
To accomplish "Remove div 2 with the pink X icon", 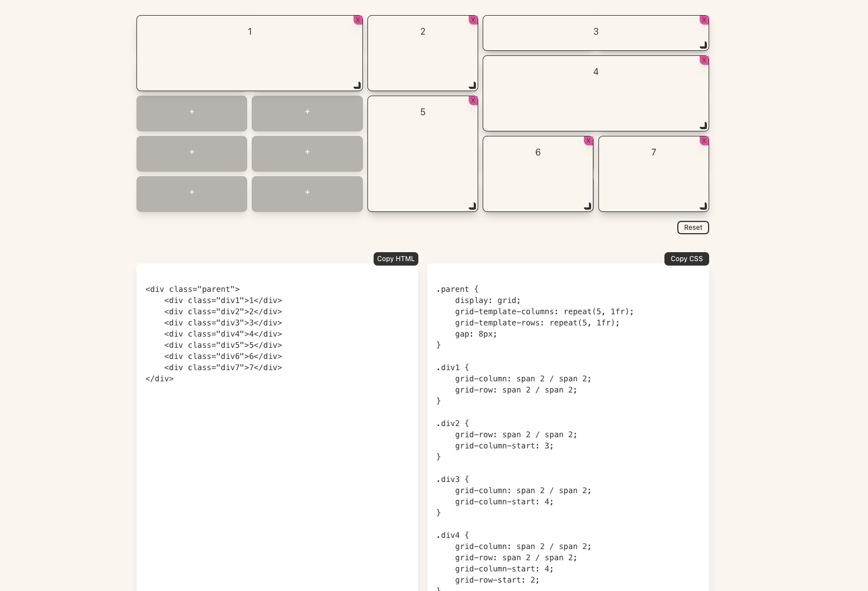I will coord(473,20).
